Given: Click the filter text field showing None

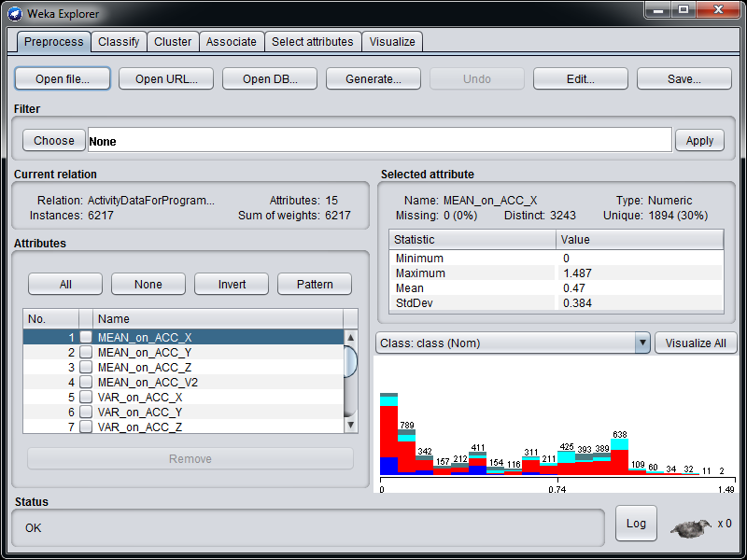Looking at the screenshot, I should coord(380,140).
